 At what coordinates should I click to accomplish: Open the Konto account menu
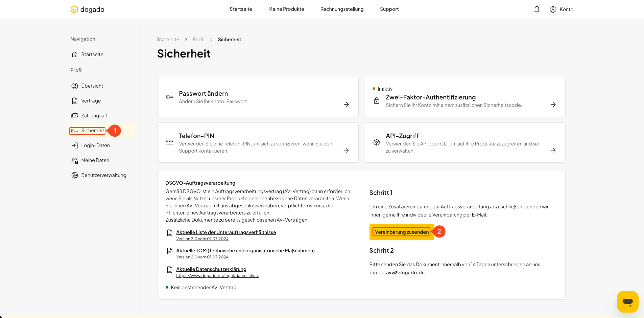[562, 9]
